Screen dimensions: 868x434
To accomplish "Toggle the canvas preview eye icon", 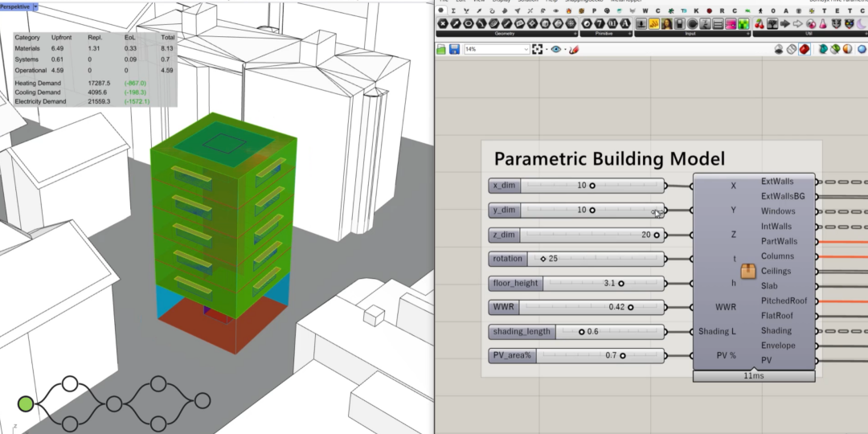I will [x=556, y=50].
